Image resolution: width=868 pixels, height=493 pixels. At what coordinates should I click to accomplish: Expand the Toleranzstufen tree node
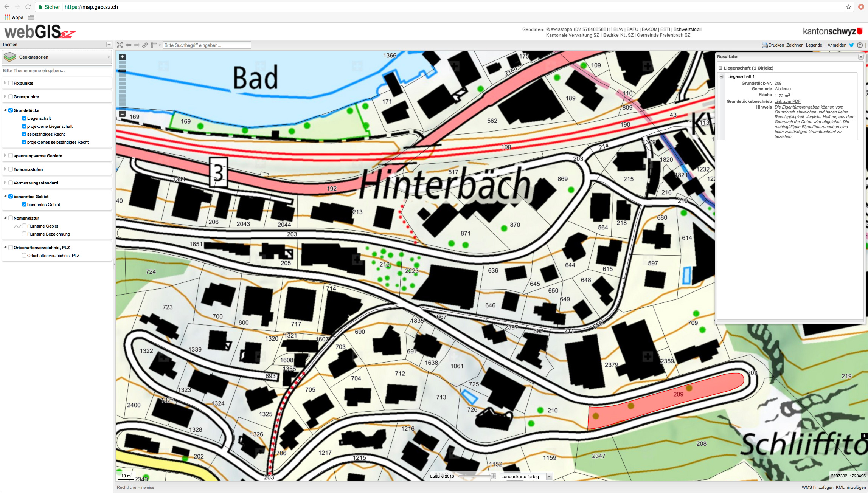[x=5, y=169]
